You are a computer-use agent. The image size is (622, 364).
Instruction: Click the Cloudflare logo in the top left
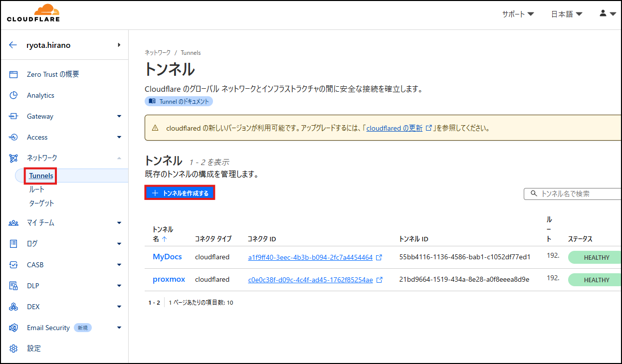[33, 13]
